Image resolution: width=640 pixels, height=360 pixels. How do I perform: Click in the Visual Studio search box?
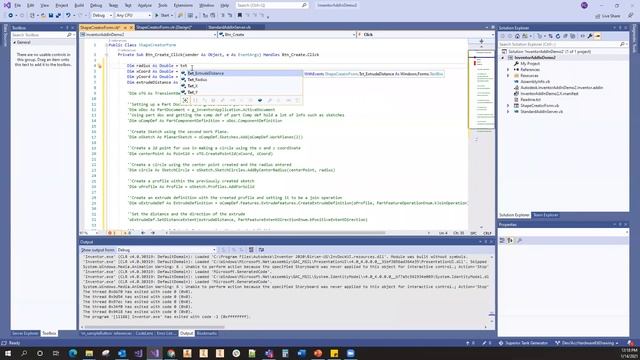(x=271, y=5)
